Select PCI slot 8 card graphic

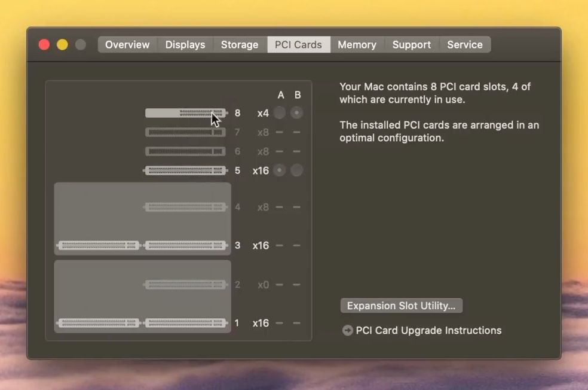186,113
